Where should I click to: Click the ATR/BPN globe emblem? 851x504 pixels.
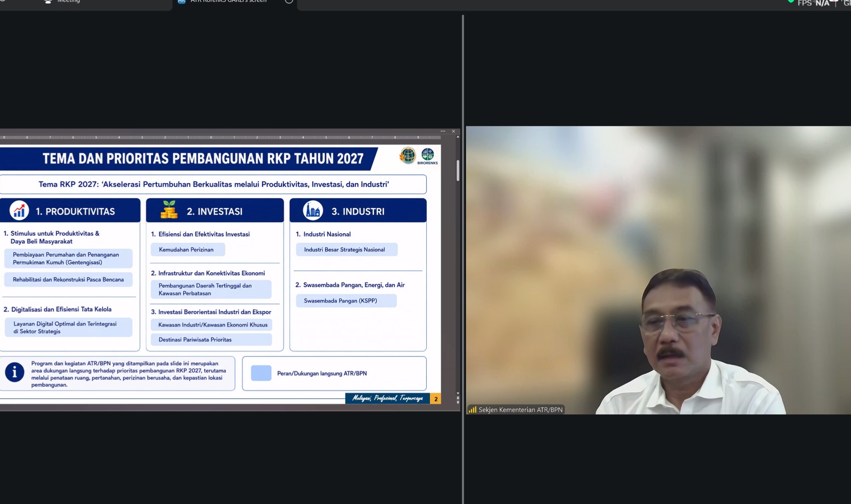[x=407, y=156]
